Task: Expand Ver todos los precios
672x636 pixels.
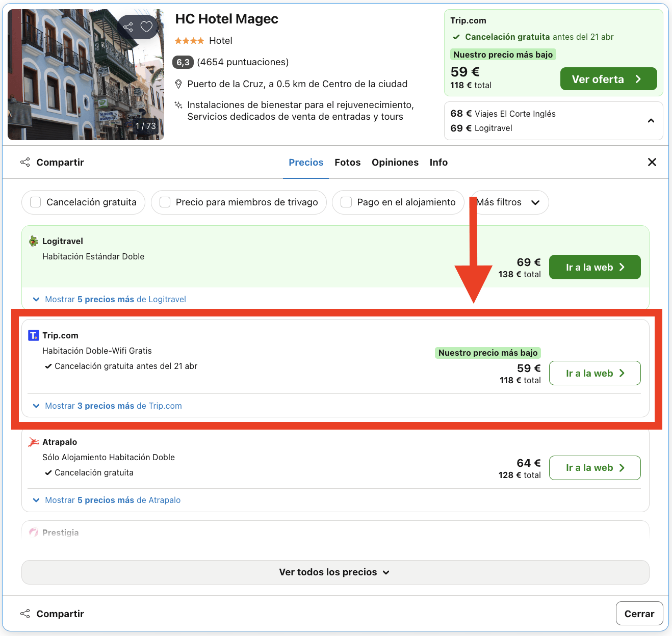Action: [x=335, y=572]
